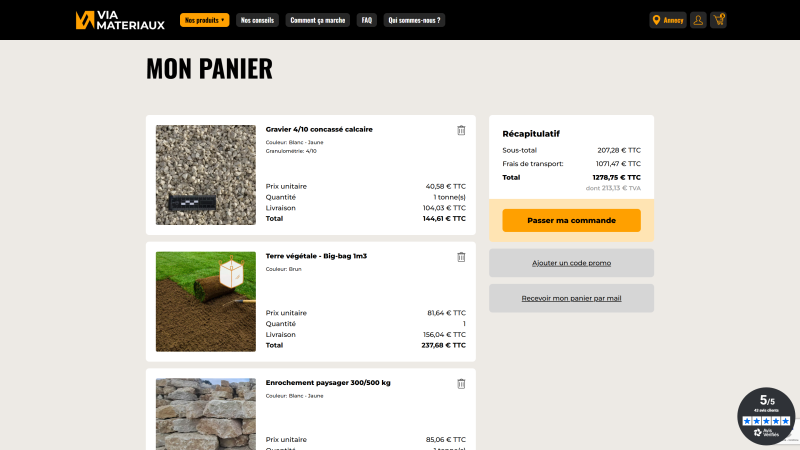Screen dimensions: 800x450
Task: Open the user account icon
Action: point(698,20)
